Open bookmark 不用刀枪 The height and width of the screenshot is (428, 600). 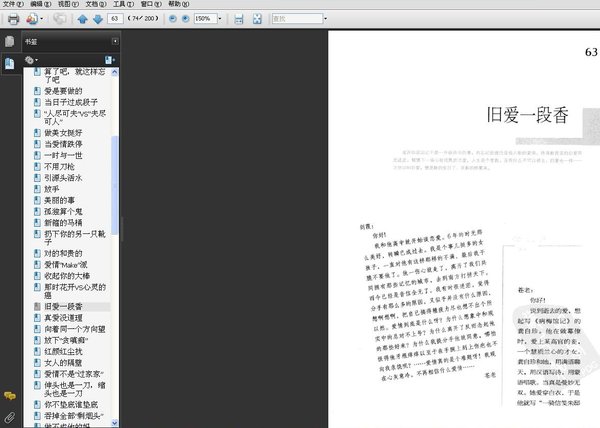pos(59,167)
